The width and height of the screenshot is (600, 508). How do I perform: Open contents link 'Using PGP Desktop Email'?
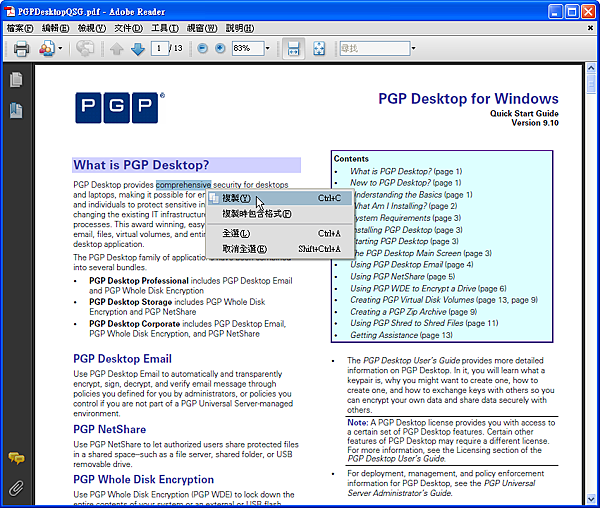(397, 265)
